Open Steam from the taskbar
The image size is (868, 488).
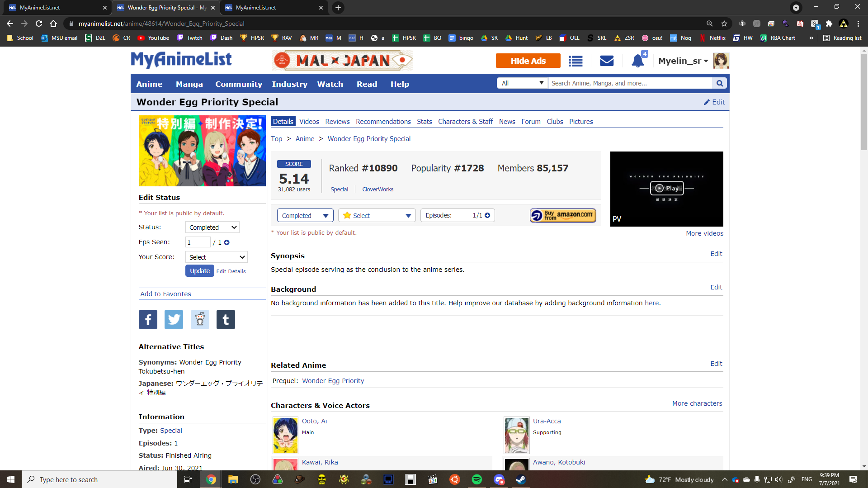[x=521, y=479]
